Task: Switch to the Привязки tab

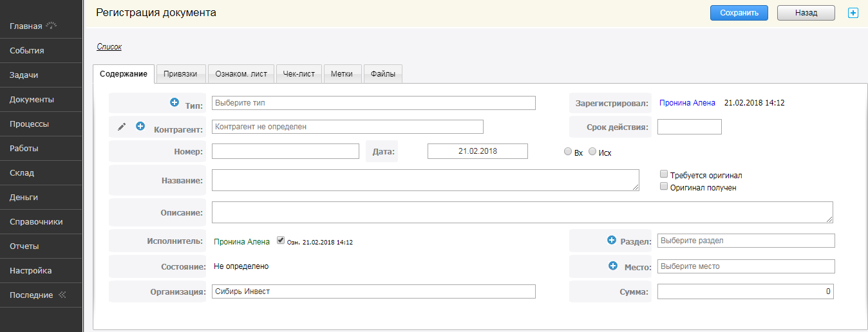Action: coord(181,74)
